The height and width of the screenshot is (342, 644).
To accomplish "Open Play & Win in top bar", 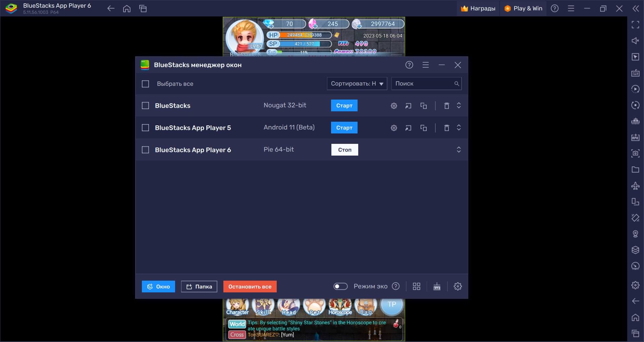I will (523, 9).
